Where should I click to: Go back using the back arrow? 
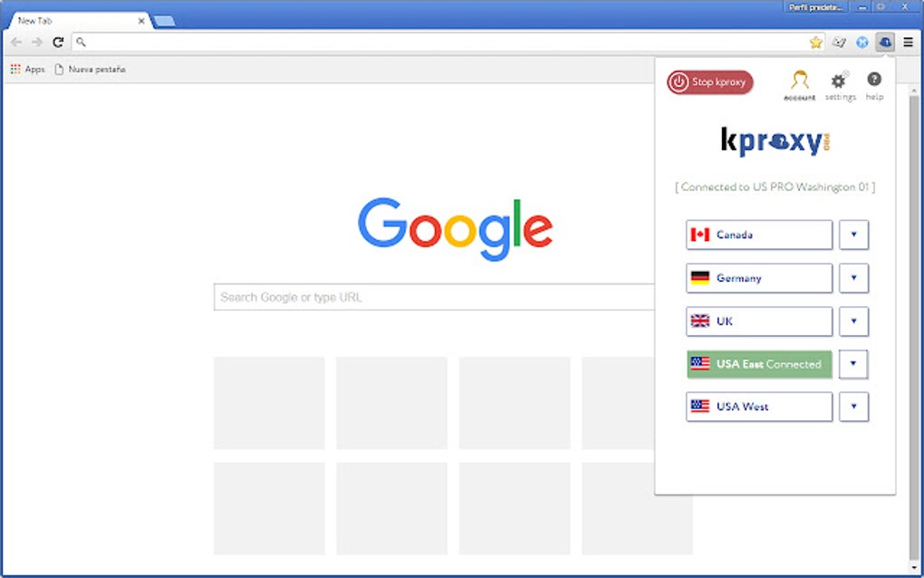[15, 42]
